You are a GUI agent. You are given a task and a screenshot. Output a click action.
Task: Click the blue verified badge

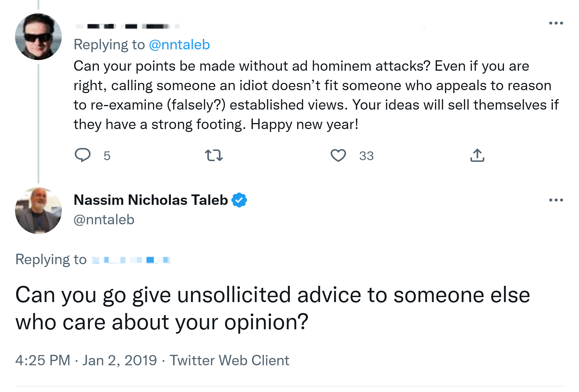[239, 200]
